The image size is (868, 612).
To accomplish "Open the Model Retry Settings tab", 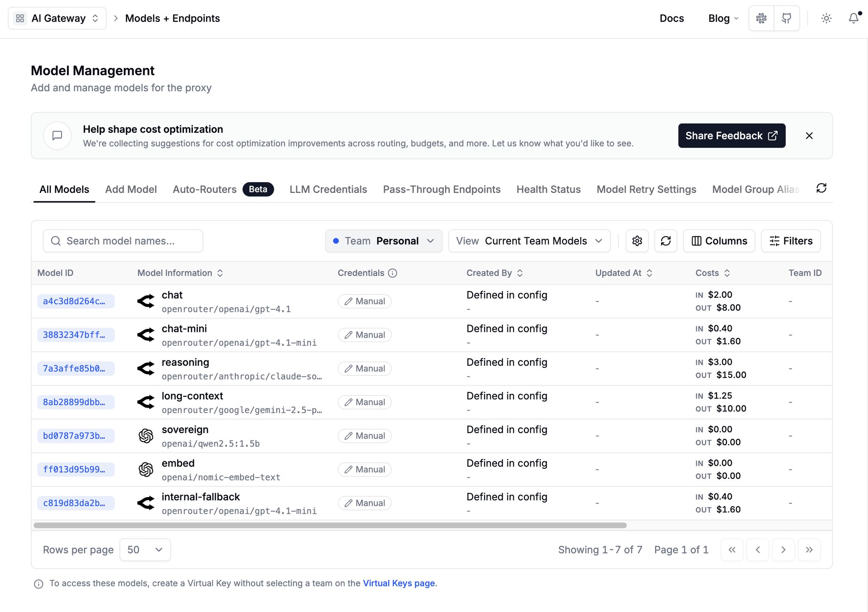I will (x=646, y=189).
